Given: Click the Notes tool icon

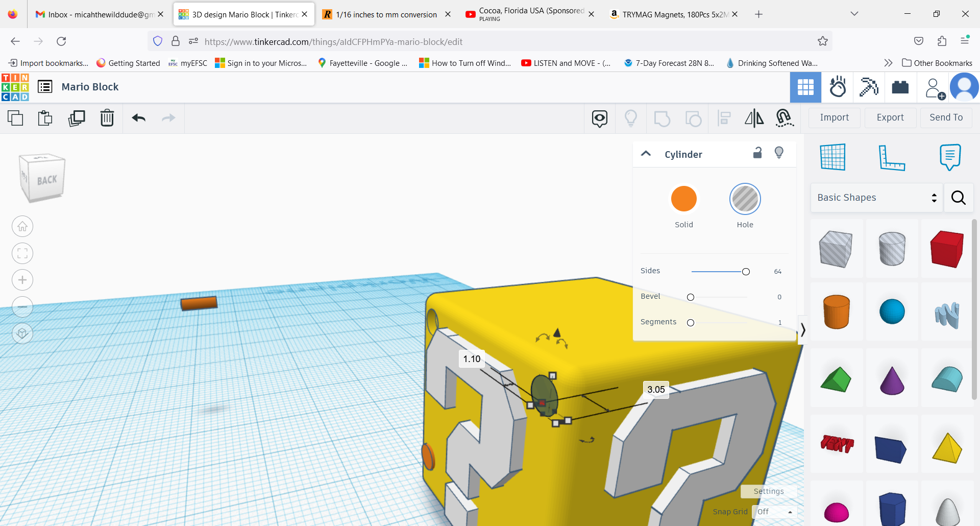Looking at the screenshot, I should pyautogui.click(x=949, y=157).
